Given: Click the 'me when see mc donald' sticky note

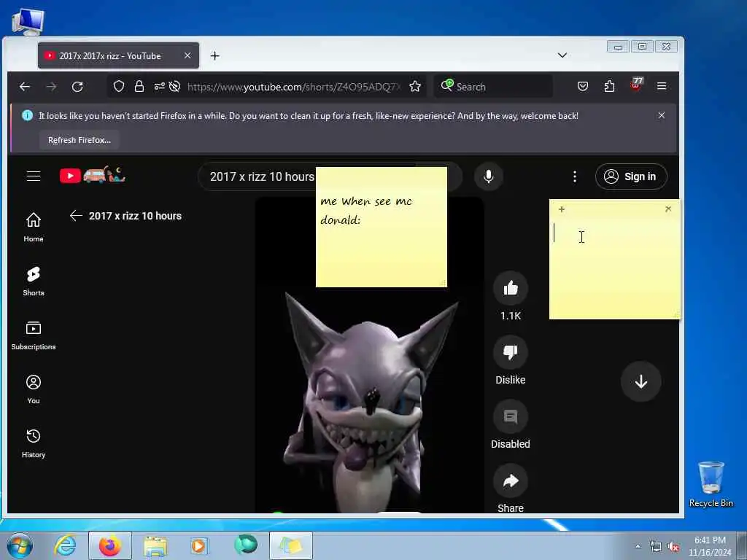Looking at the screenshot, I should (x=381, y=227).
